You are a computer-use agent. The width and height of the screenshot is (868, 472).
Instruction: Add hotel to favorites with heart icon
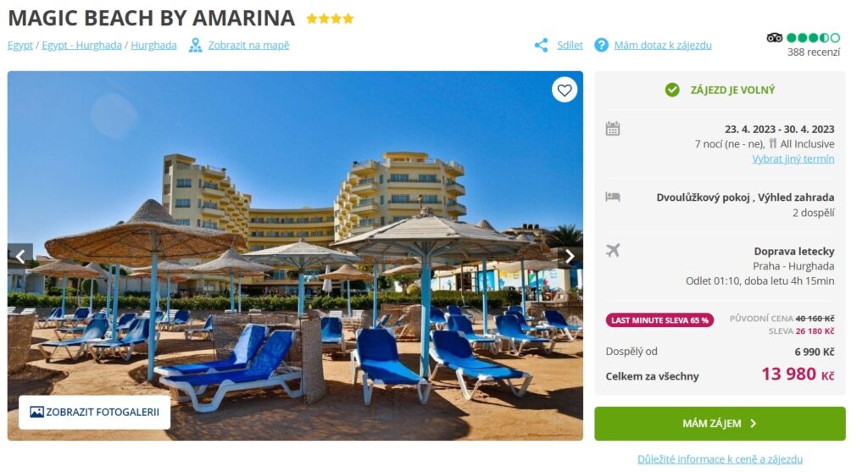564,90
